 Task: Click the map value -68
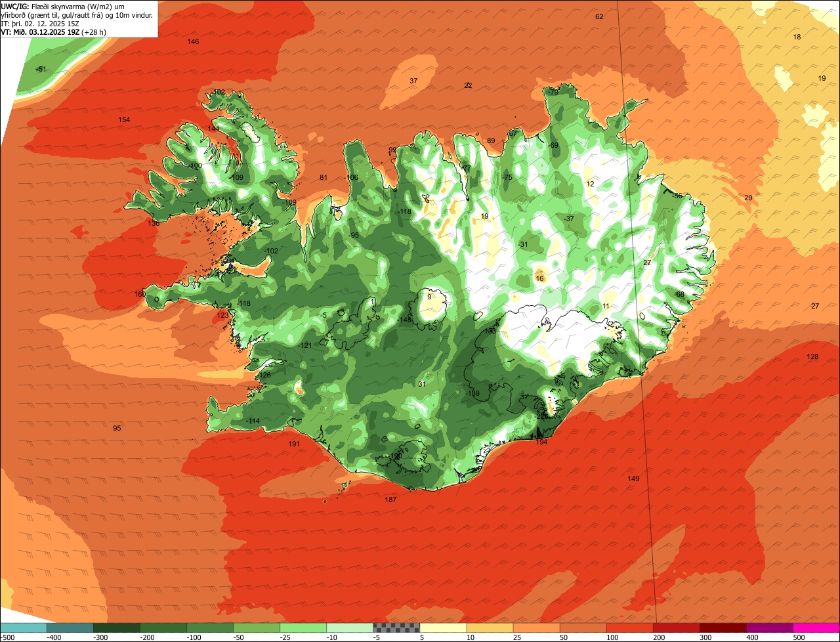tap(679, 294)
